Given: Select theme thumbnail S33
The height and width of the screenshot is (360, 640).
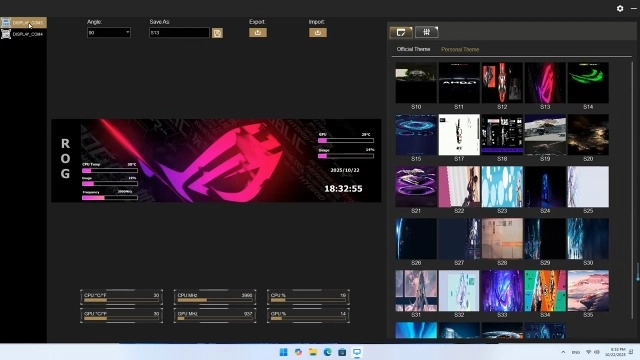Looking at the screenshot, I should pos(502,291).
